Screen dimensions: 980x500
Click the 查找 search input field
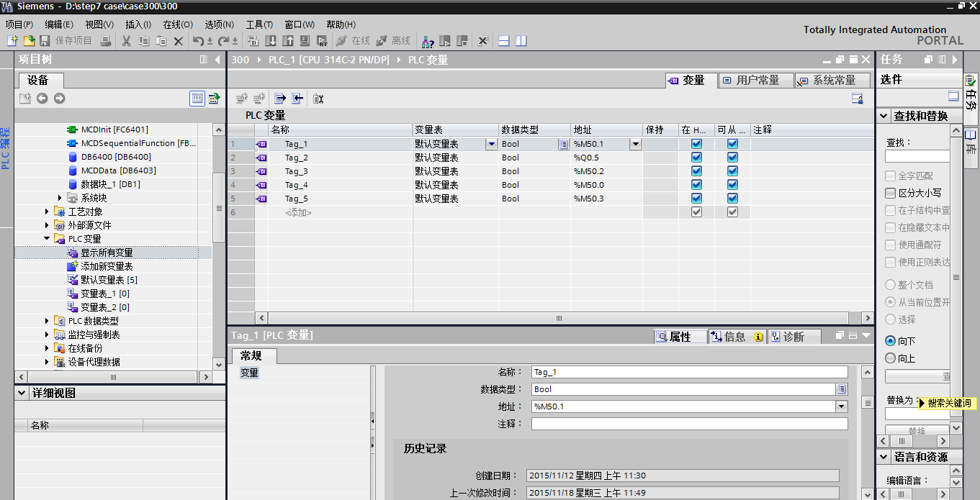[x=917, y=156]
